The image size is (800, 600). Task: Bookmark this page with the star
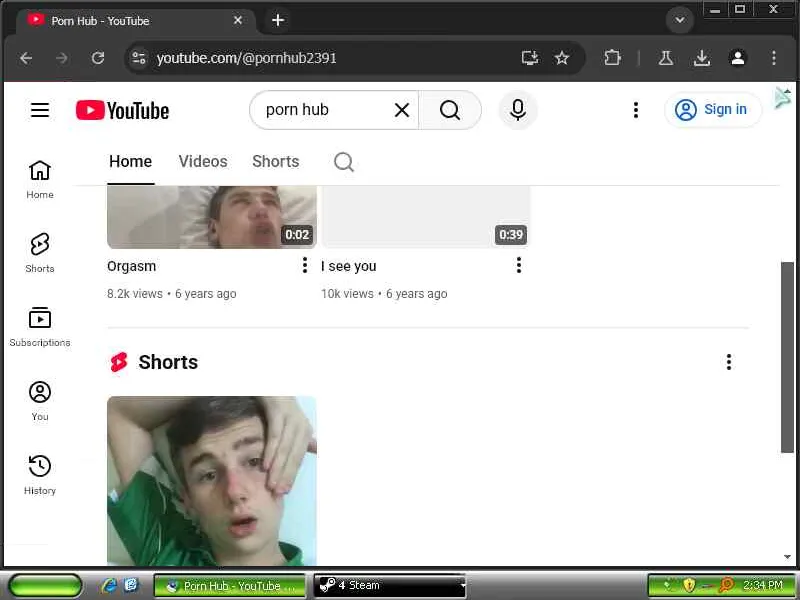pyautogui.click(x=562, y=58)
